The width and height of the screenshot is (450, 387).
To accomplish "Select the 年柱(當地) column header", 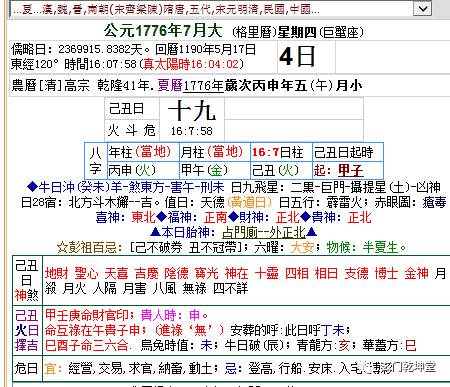I will click(143, 152).
